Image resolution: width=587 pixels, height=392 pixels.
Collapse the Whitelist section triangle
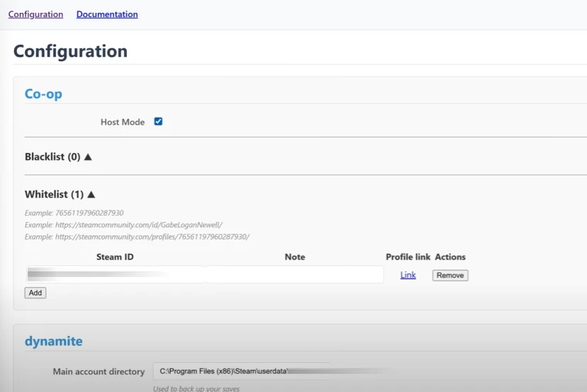(x=91, y=194)
